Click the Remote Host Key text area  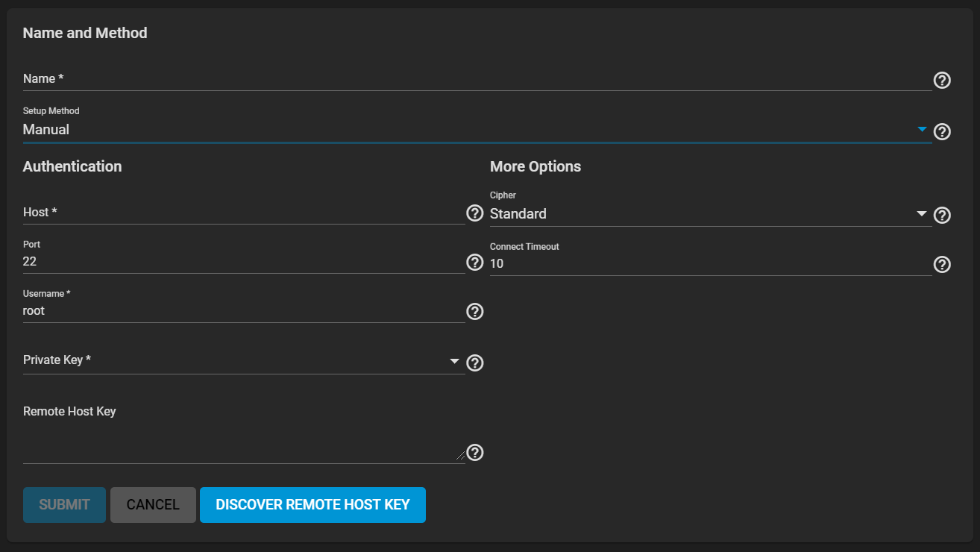tap(244, 445)
